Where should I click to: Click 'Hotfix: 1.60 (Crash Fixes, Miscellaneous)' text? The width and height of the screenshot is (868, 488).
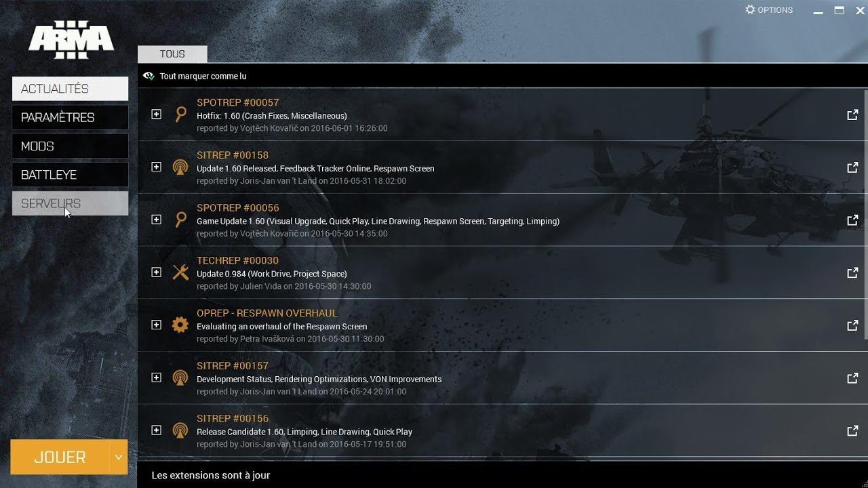pyautogui.click(x=272, y=116)
